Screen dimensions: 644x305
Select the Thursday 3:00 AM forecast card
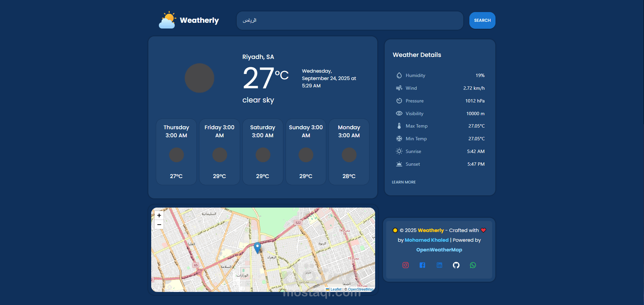pyautogui.click(x=176, y=152)
